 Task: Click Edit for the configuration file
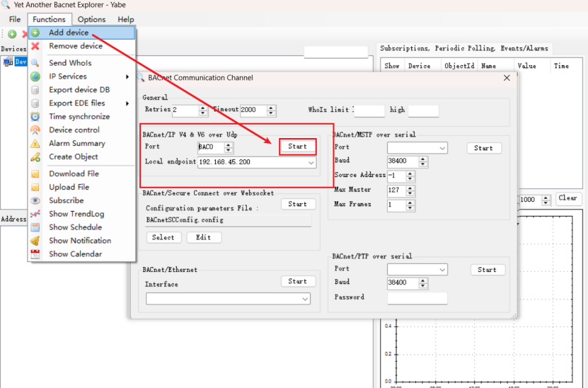tap(204, 237)
